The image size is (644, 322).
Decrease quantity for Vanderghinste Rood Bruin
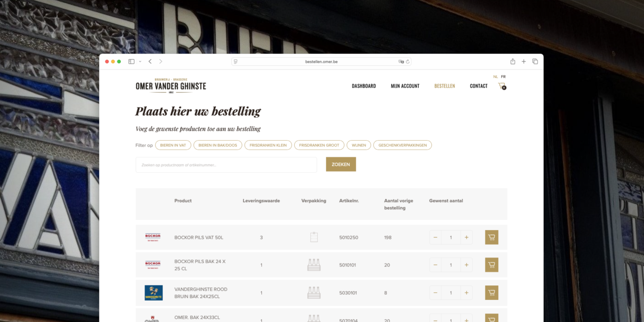(435, 293)
